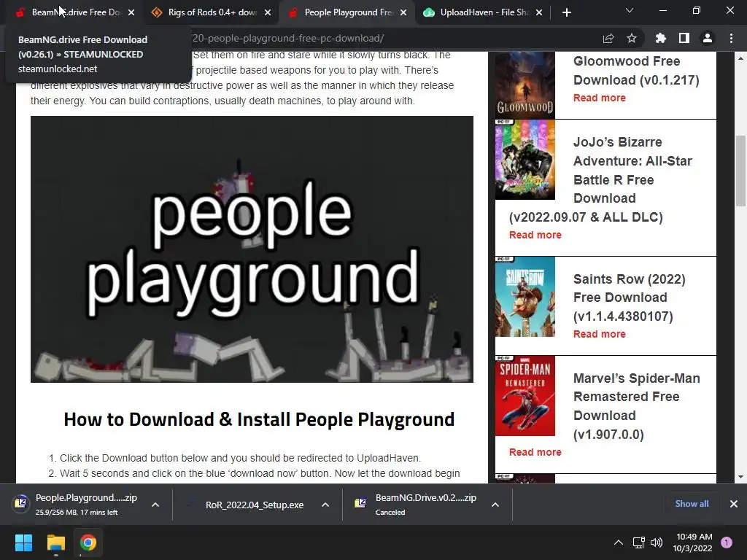The width and height of the screenshot is (747, 560).
Task: Click Read more under JoJo's Bizarre Adventure
Action: (x=535, y=235)
